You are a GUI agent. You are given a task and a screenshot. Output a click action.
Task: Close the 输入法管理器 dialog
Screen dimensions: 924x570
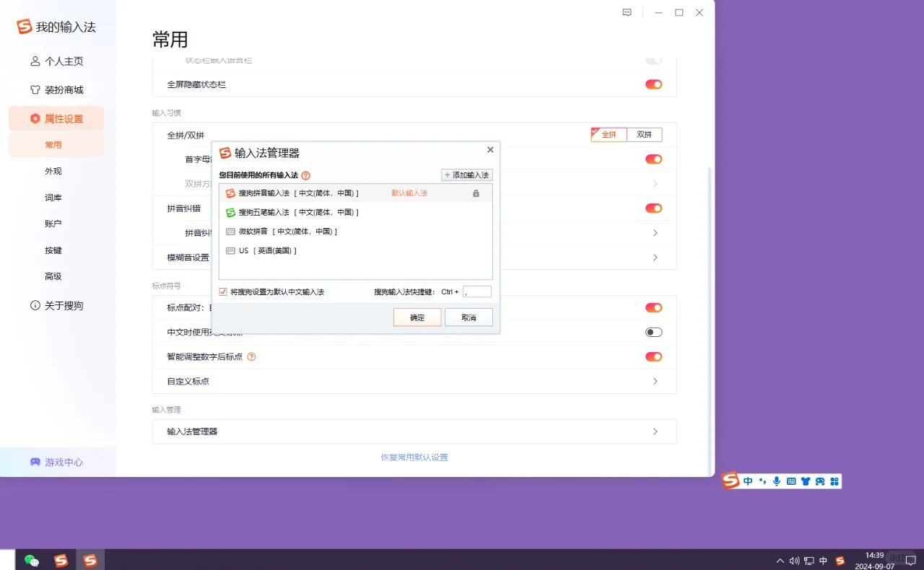tap(490, 150)
